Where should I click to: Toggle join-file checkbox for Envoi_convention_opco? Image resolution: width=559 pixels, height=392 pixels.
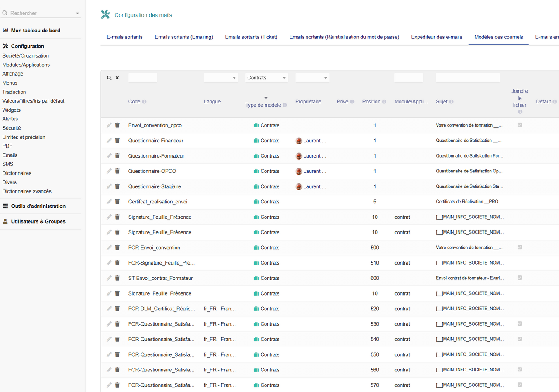pos(520,125)
